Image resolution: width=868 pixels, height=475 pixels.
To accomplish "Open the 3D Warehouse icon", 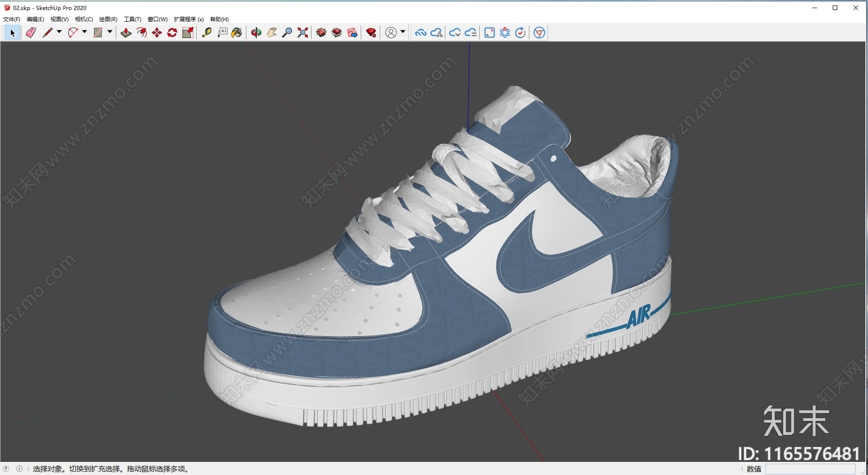I will tap(321, 33).
